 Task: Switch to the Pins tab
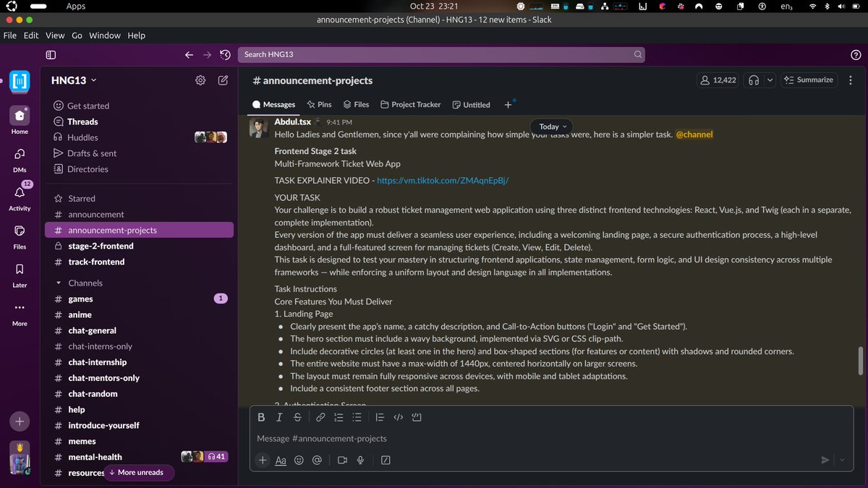pos(319,105)
